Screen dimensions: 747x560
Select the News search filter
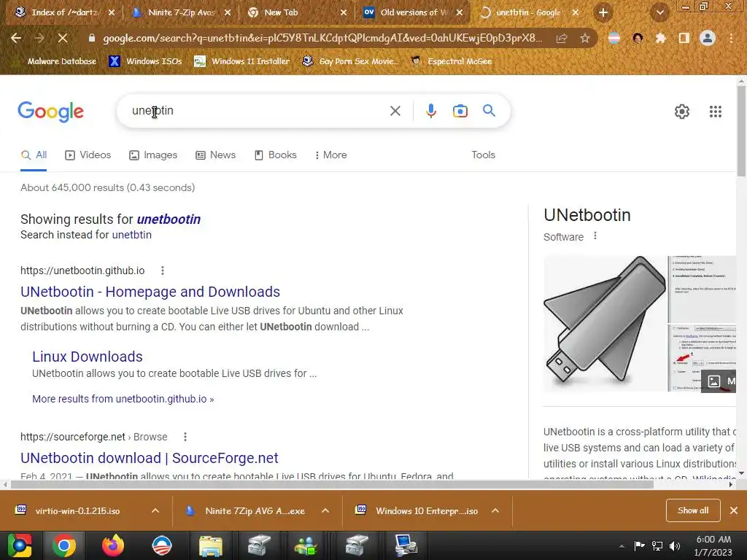pyautogui.click(x=216, y=155)
